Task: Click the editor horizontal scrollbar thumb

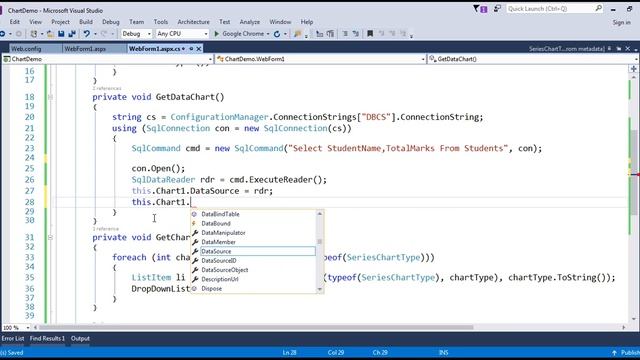Action: click(x=256, y=327)
